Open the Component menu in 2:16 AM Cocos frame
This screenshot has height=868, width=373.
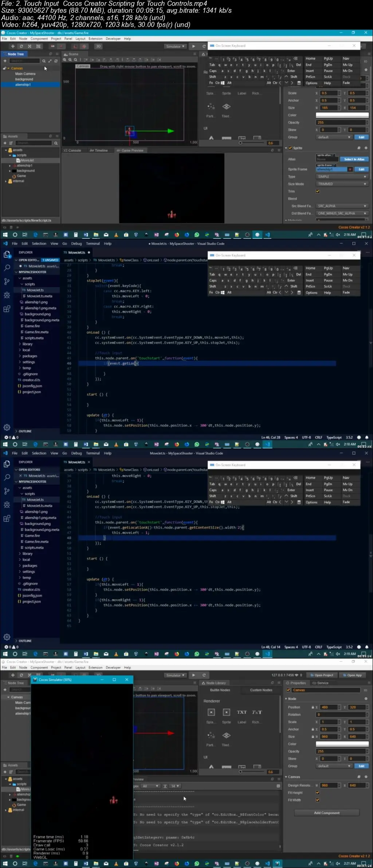click(x=39, y=39)
